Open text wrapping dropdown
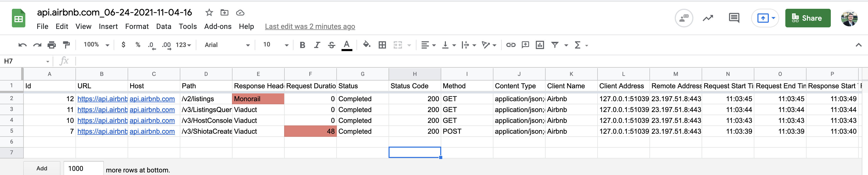 pos(469,45)
